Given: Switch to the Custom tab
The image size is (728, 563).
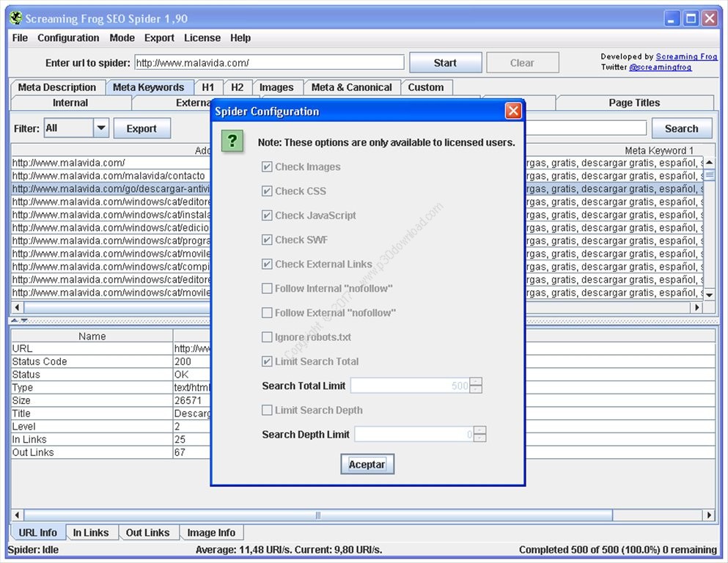Looking at the screenshot, I should click(426, 87).
